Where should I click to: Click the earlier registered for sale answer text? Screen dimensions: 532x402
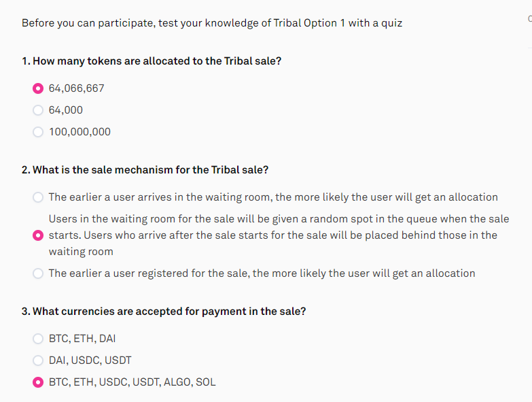[x=262, y=273]
